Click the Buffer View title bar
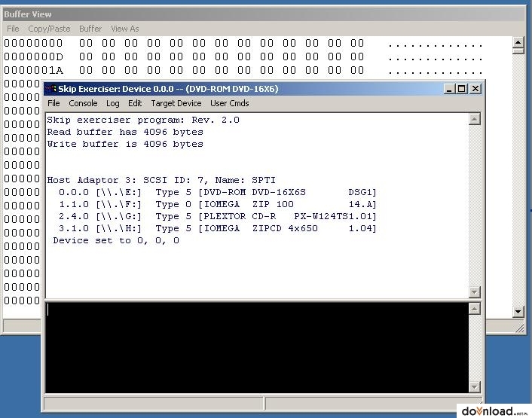The height and width of the screenshot is (418, 532). click(x=264, y=14)
